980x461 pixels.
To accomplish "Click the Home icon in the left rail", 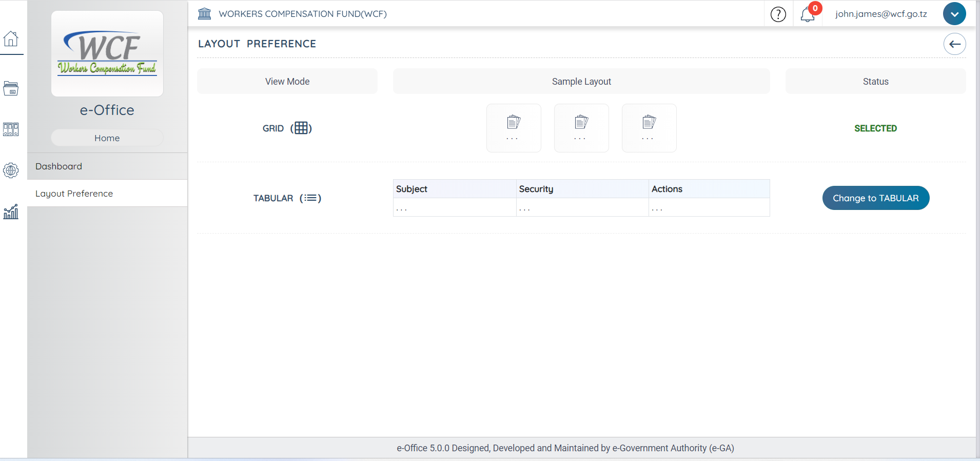I will pos(11,39).
